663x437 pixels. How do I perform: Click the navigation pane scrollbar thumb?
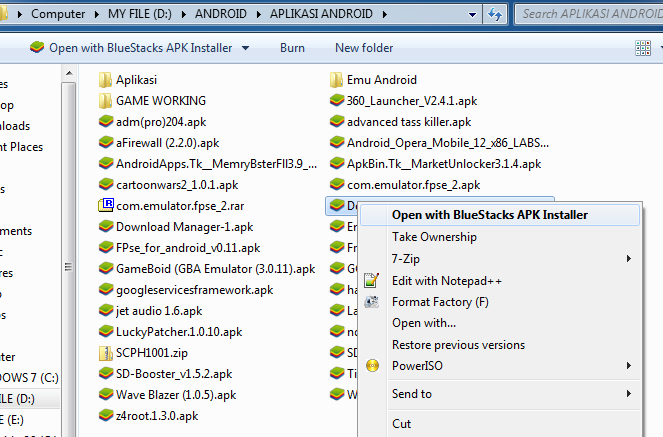point(68,266)
